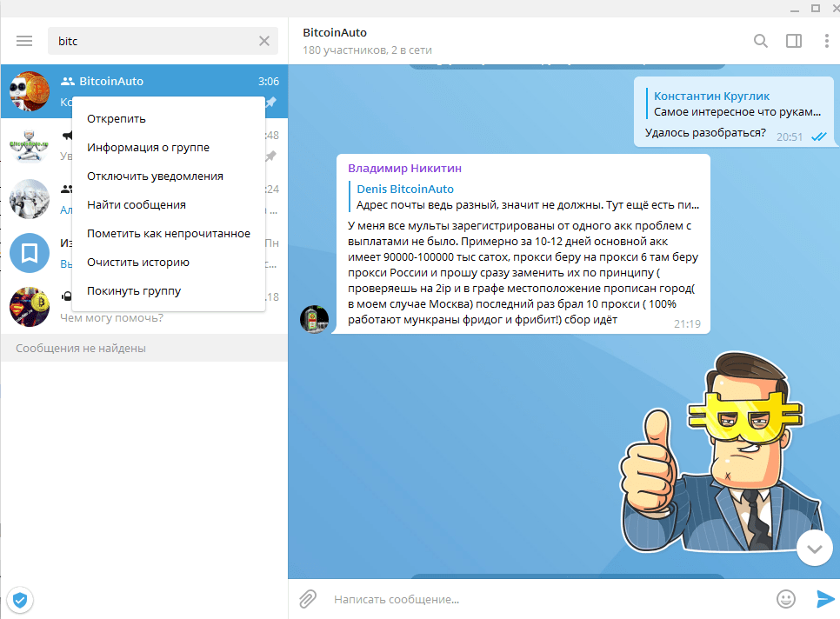Click the double-check read mark at 20:51
This screenshot has width=840, height=619.
(x=818, y=136)
